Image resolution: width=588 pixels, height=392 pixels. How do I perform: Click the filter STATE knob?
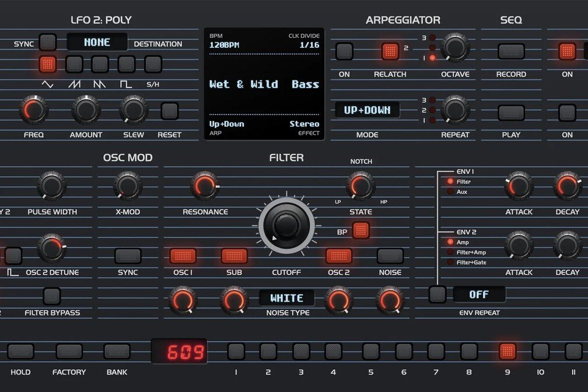(x=360, y=185)
